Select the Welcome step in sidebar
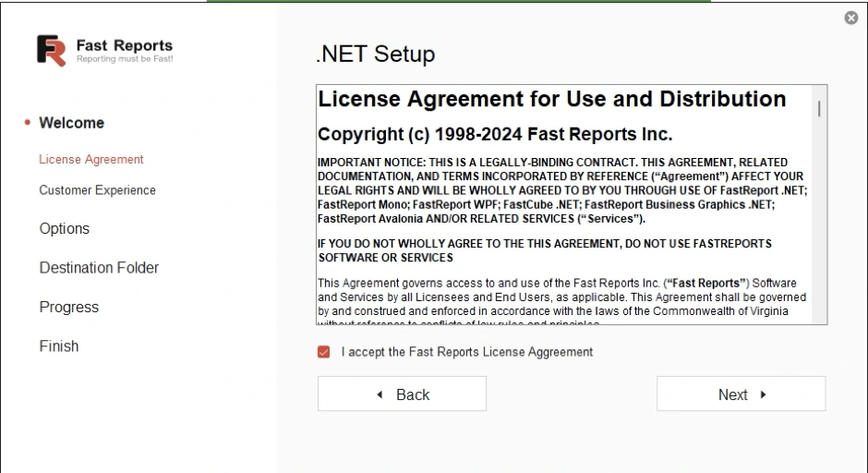 click(x=71, y=123)
